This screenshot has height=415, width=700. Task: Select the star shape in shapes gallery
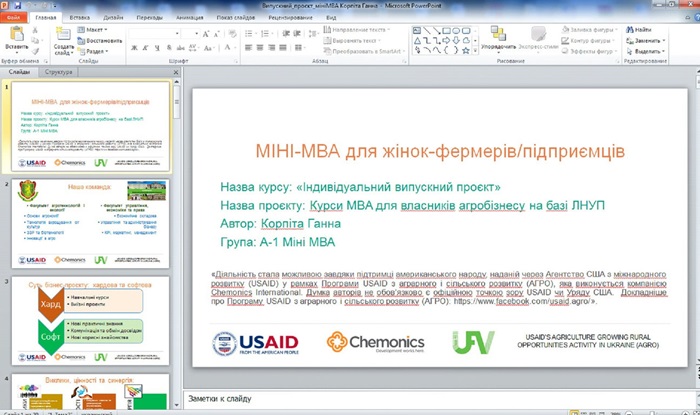coord(468,49)
